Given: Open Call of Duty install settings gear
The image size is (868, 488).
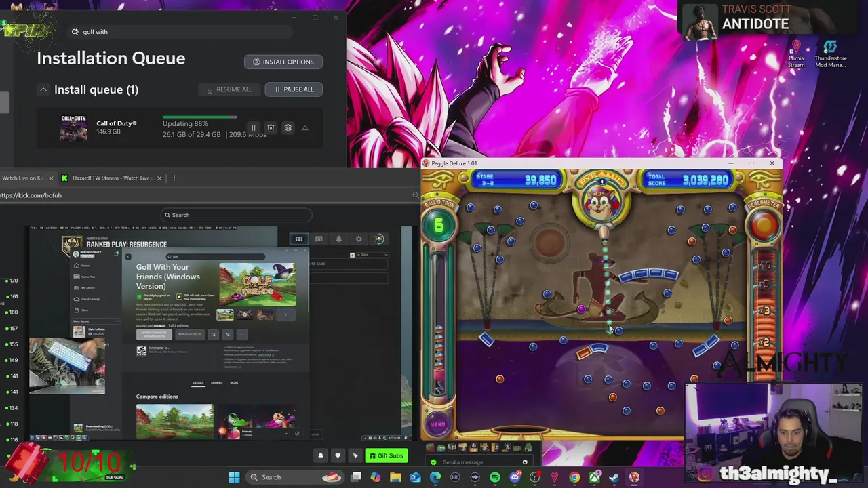Looking at the screenshot, I should 288,128.
